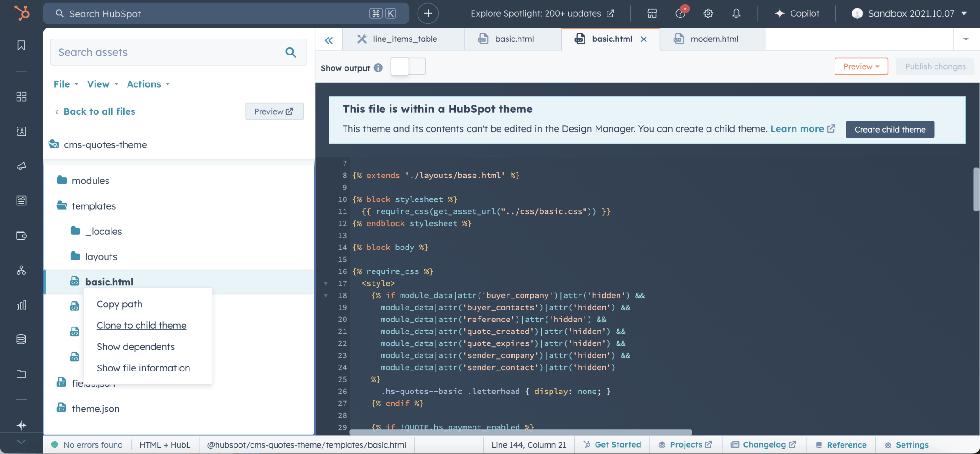The width and height of the screenshot is (980, 454).
Task: Open the Library folder icon in sidebar
Action: pos(21,374)
